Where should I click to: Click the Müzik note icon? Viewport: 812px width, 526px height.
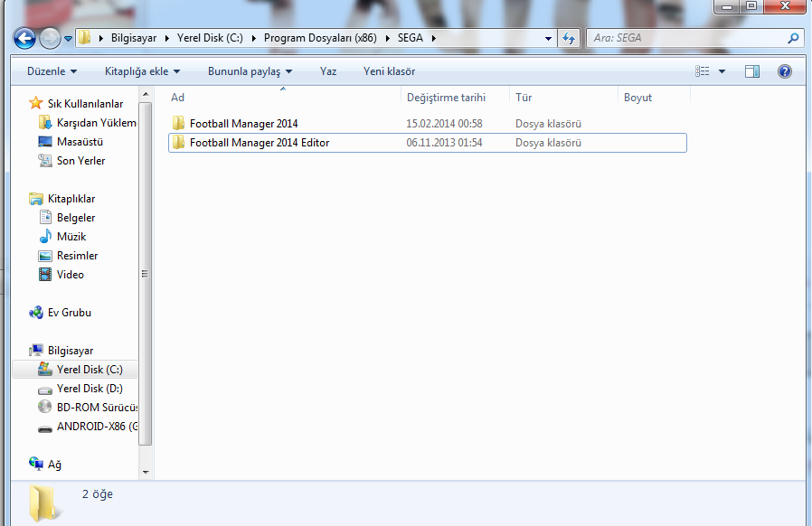pyautogui.click(x=45, y=236)
